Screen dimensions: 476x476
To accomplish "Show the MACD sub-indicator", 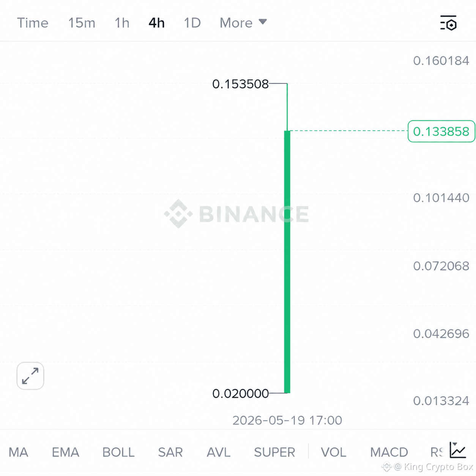I will pyautogui.click(x=389, y=452).
